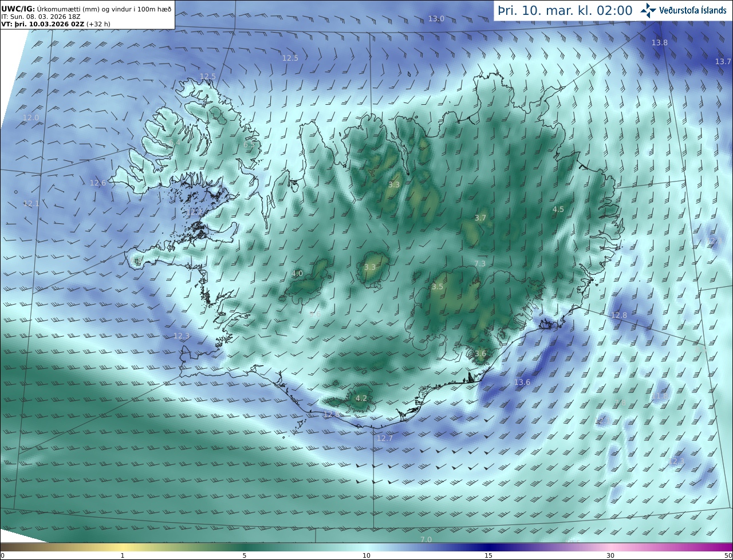Click the '12.1' value on the map

point(31,204)
